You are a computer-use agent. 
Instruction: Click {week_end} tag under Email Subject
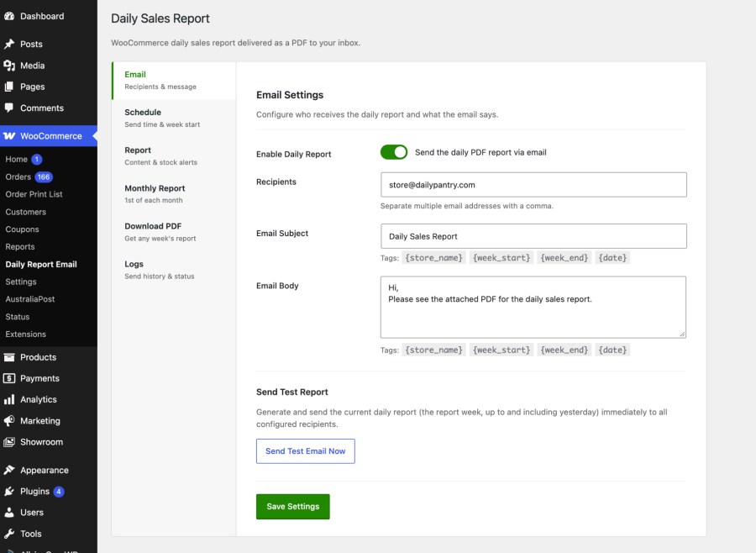pos(564,258)
